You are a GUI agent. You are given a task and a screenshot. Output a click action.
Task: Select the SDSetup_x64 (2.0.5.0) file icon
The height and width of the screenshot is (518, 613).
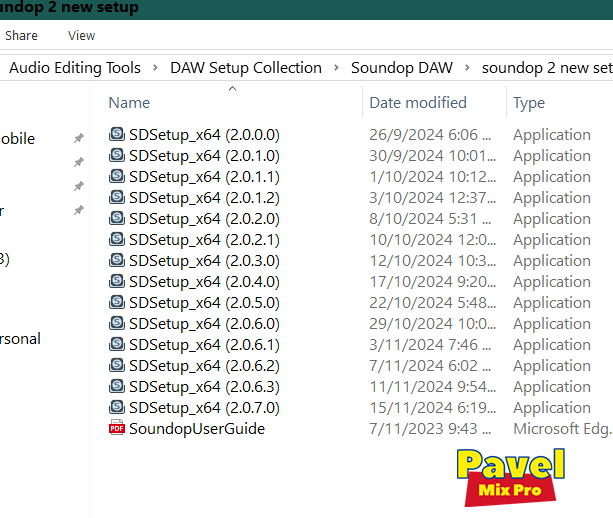tap(117, 303)
